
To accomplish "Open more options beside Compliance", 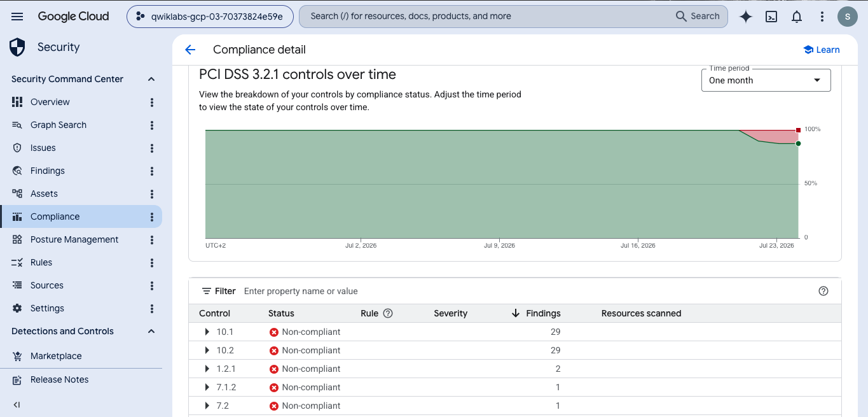I will (x=152, y=217).
